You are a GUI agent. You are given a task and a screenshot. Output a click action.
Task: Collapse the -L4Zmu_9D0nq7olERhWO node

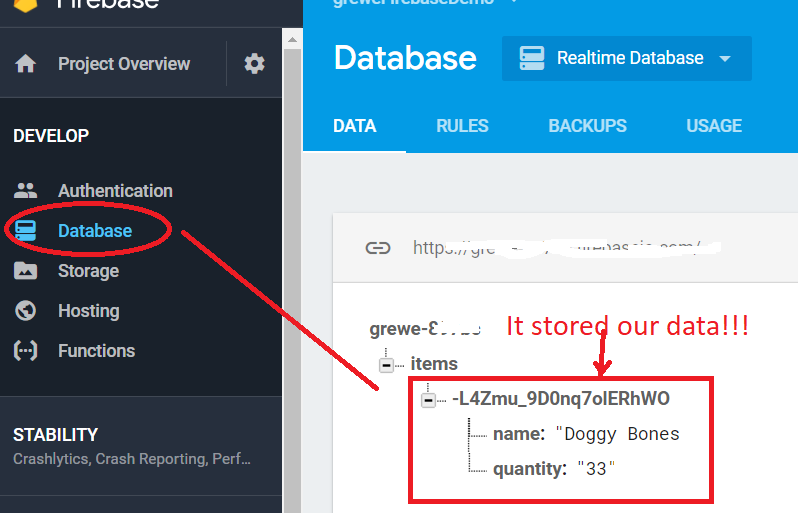coord(428,399)
